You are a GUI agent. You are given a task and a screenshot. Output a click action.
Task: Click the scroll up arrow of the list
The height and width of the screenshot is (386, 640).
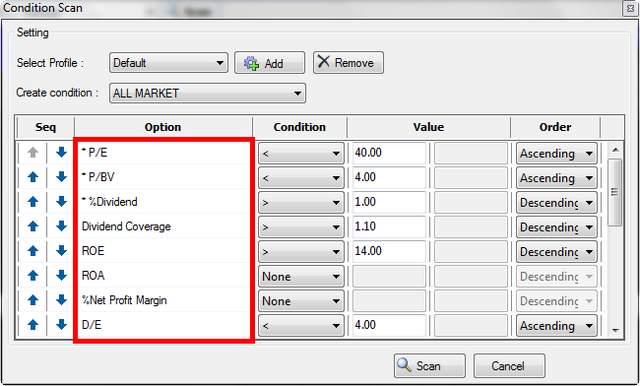(615, 150)
